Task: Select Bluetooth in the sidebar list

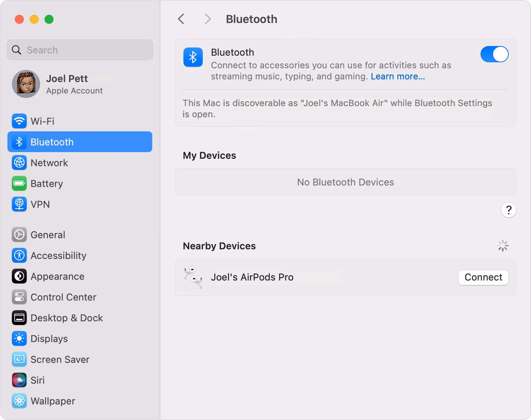Action: pyautogui.click(x=52, y=142)
